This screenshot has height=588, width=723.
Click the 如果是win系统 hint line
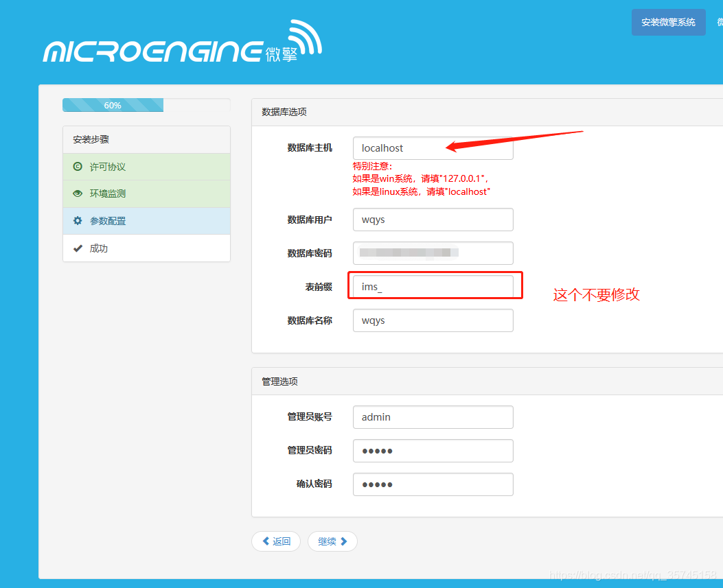[420, 179]
